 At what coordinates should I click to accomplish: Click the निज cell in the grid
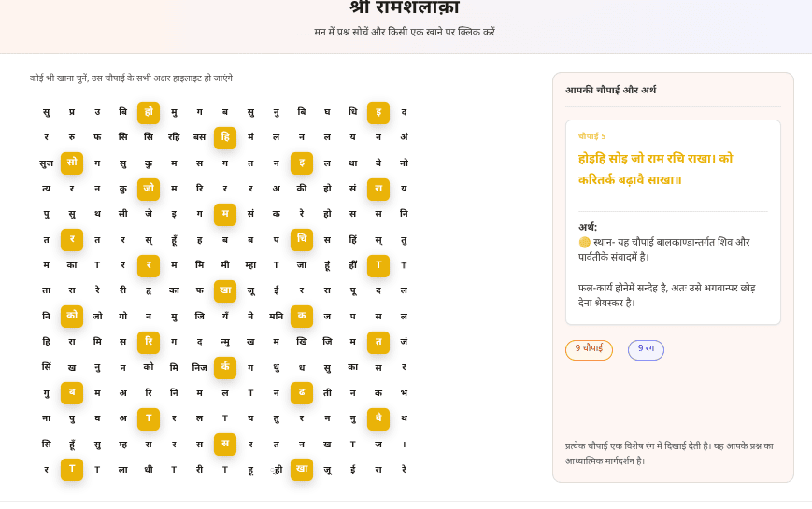(x=200, y=367)
